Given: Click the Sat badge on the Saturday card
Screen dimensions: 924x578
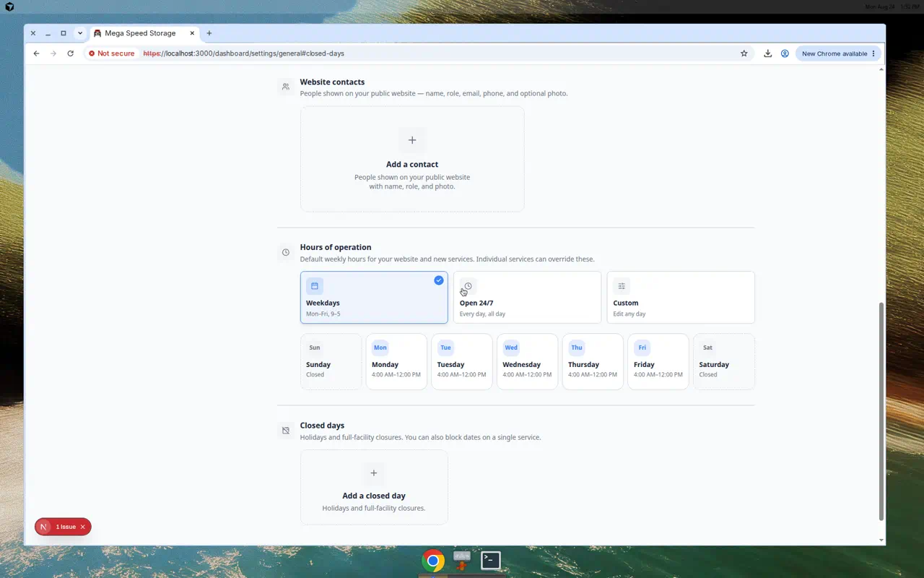Looking at the screenshot, I should 707,348.
